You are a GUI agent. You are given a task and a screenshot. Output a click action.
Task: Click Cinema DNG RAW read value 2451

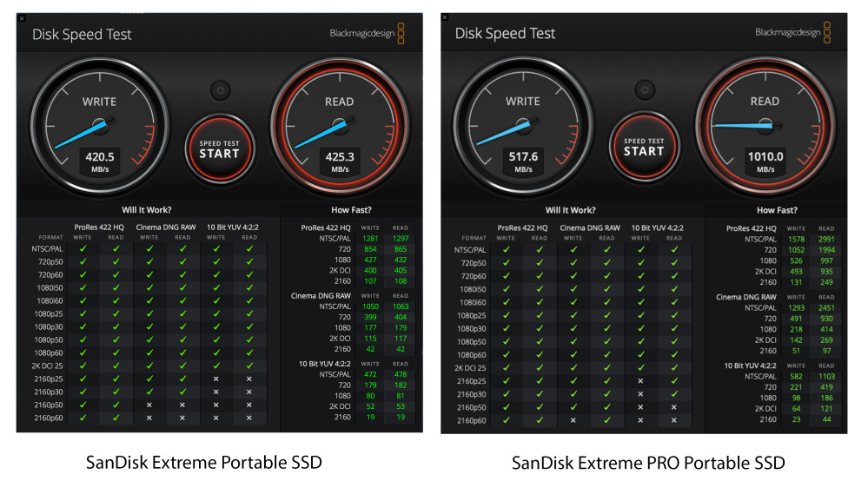[x=826, y=307]
